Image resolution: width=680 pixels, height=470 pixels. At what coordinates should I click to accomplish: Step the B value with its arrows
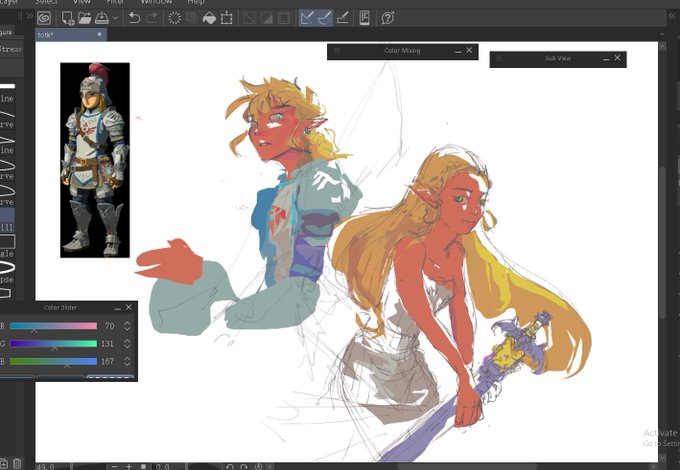(127, 361)
